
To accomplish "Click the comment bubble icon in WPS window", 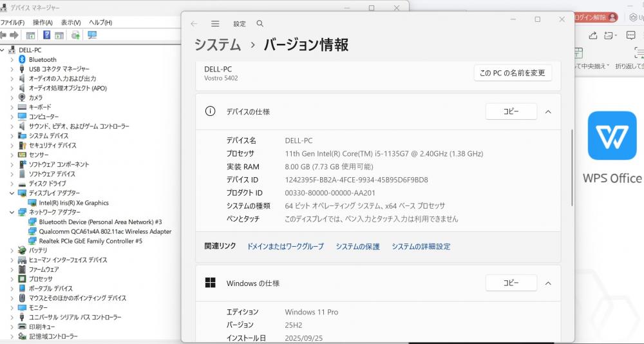I will [631, 36].
